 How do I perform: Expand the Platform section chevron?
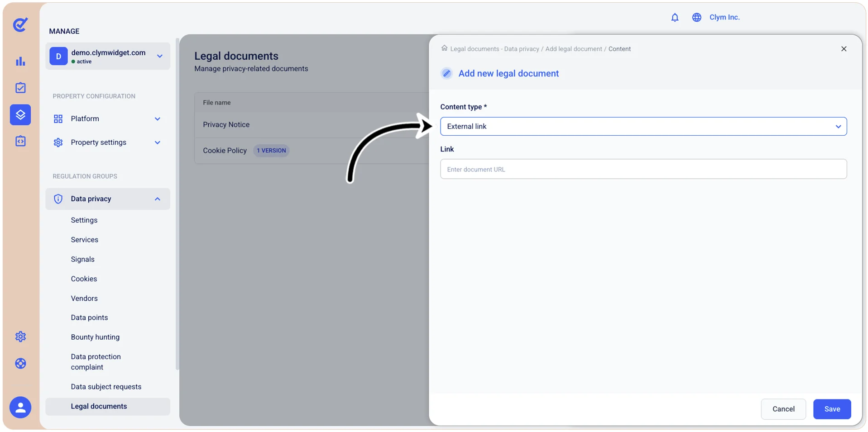[x=158, y=119]
